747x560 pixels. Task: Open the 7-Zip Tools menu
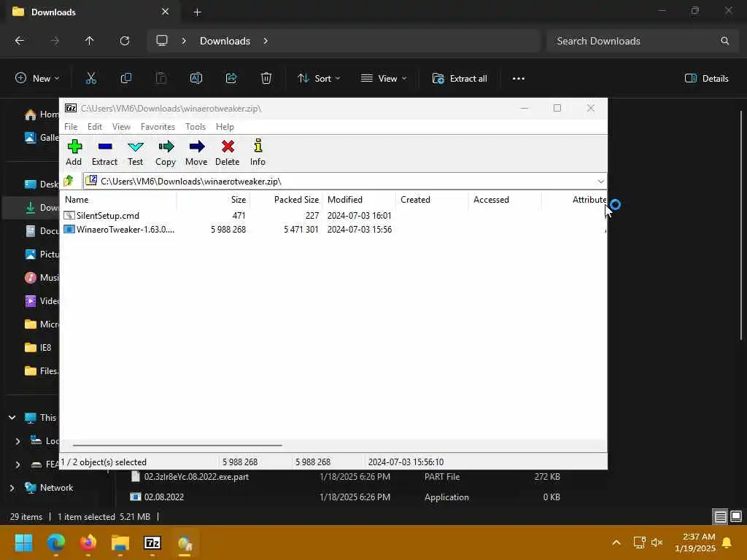point(196,127)
